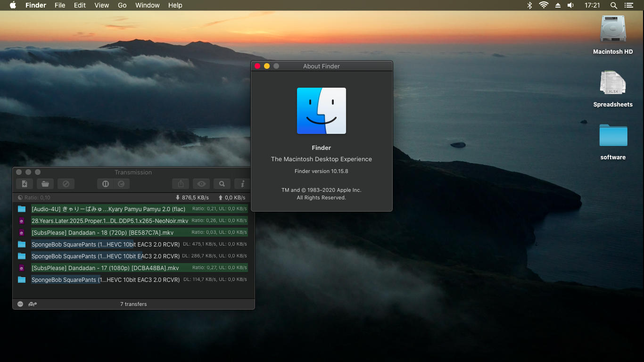Viewport: 644px width, 362px height.
Task: Open the volume control in menu bar
Action: click(x=570, y=5)
